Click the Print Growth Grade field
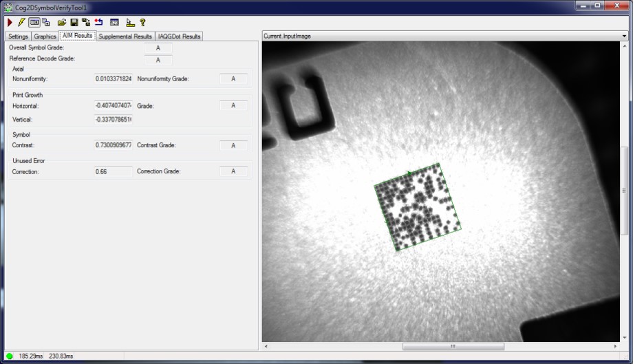The height and width of the screenshot is (364, 633). (x=233, y=105)
